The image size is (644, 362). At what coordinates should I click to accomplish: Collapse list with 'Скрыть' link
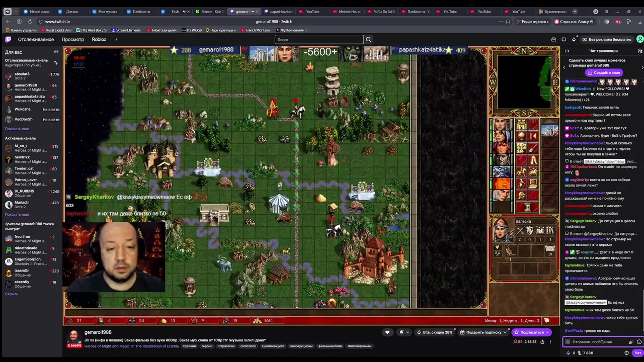(x=12, y=294)
